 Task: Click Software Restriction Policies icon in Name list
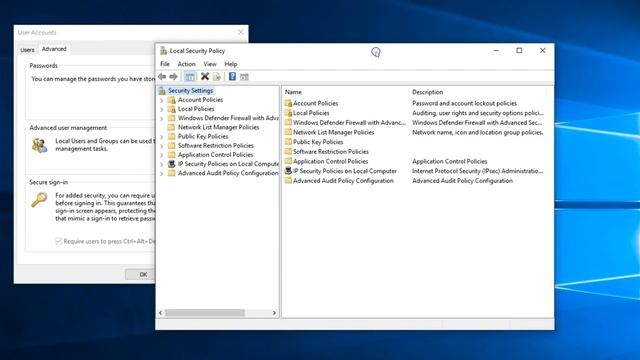(288, 151)
